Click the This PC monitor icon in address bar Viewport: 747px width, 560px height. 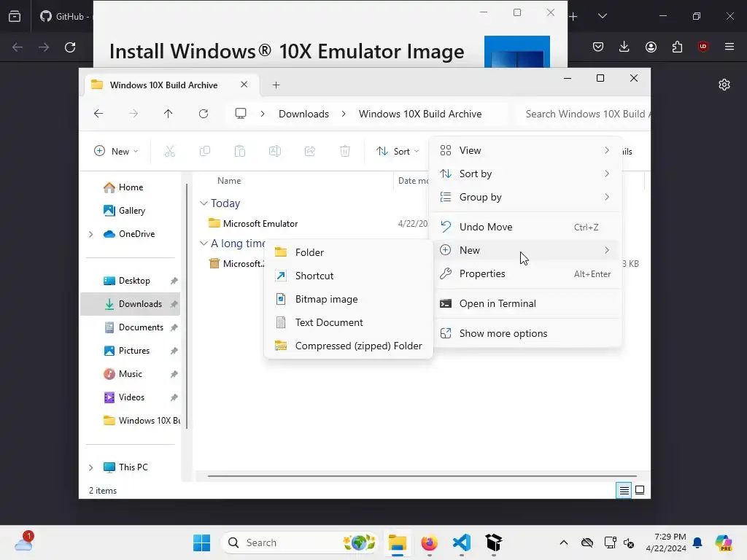pos(241,114)
